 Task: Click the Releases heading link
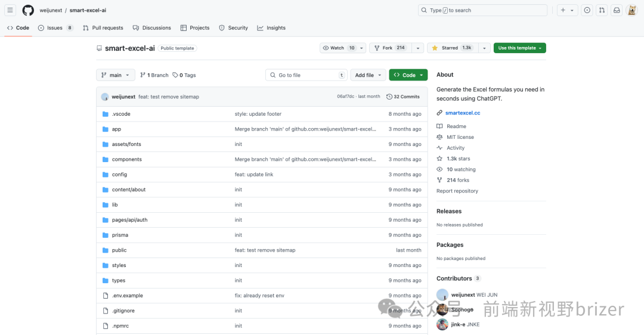(x=449, y=211)
